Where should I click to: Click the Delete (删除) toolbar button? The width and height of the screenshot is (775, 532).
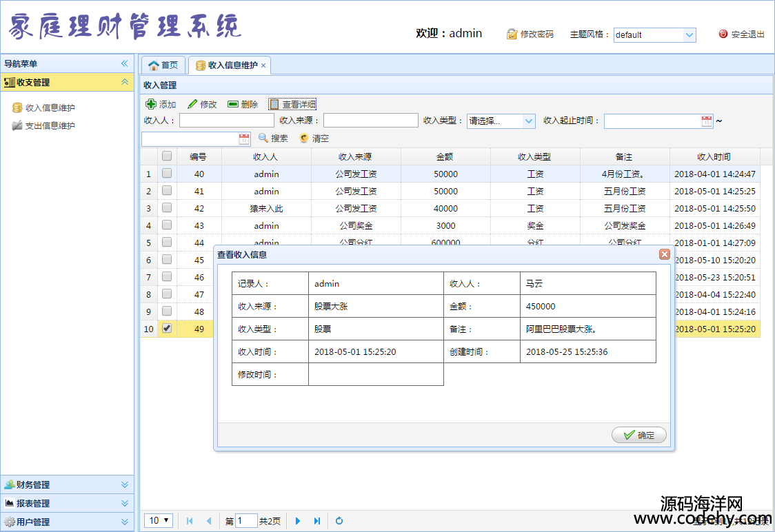(243, 105)
